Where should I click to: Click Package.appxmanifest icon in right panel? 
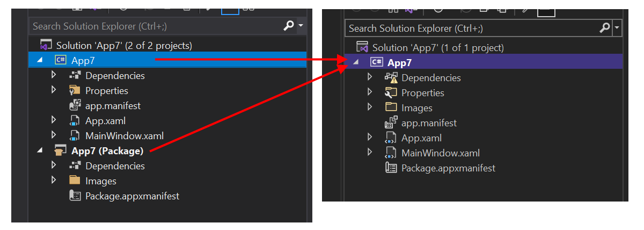click(x=391, y=168)
